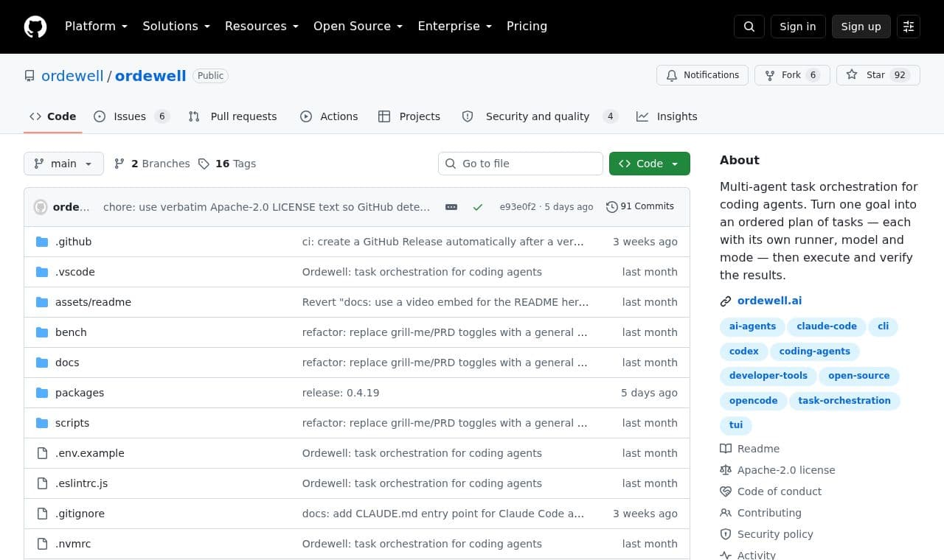Open the search magnifier icon
Viewport: 944px width, 560px height.
coord(749,27)
